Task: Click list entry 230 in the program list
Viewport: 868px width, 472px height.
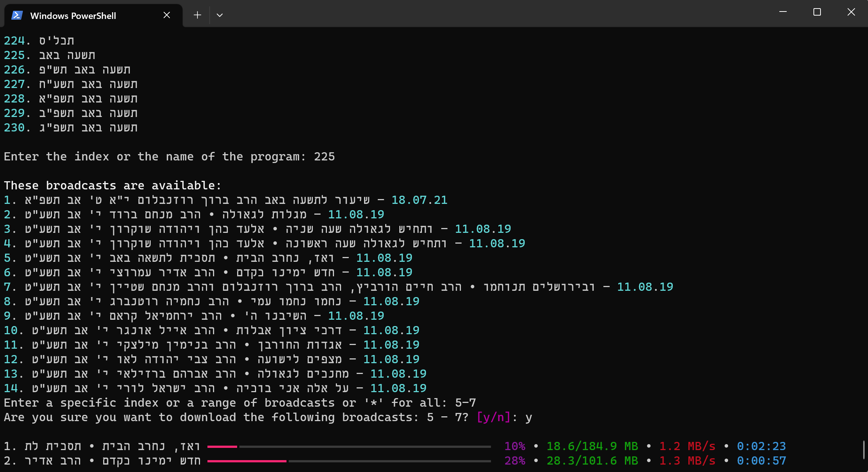Action: [x=71, y=127]
